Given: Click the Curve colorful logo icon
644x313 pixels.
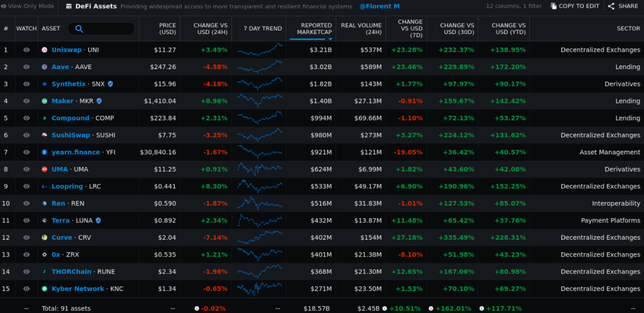Looking at the screenshot, I should pyautogui.click(x=45, y=238).
